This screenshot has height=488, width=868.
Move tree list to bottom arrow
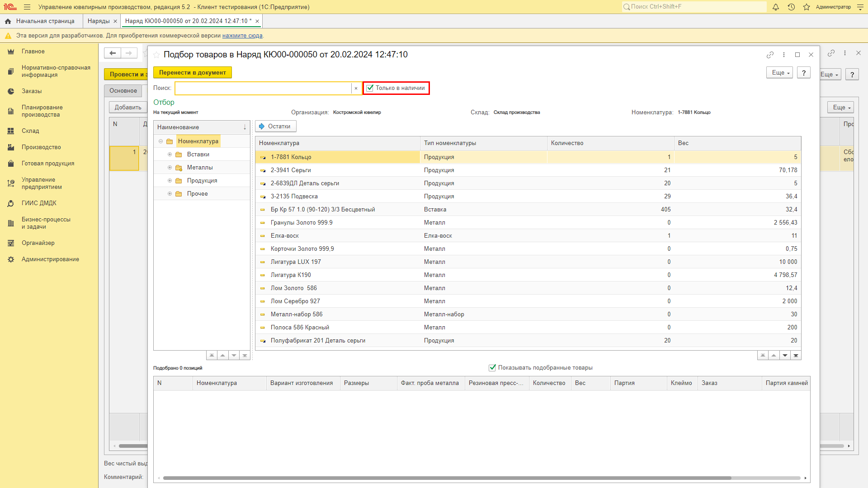tap(245, 356)
